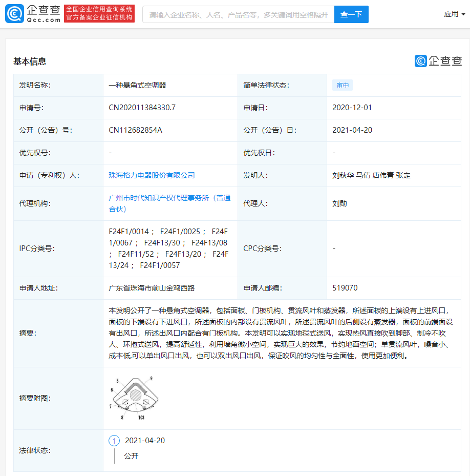470x476 pixels.
Task: Click the inventors 刘秋华 马倩 唐伟青 张定
Action: pos(371,175)
